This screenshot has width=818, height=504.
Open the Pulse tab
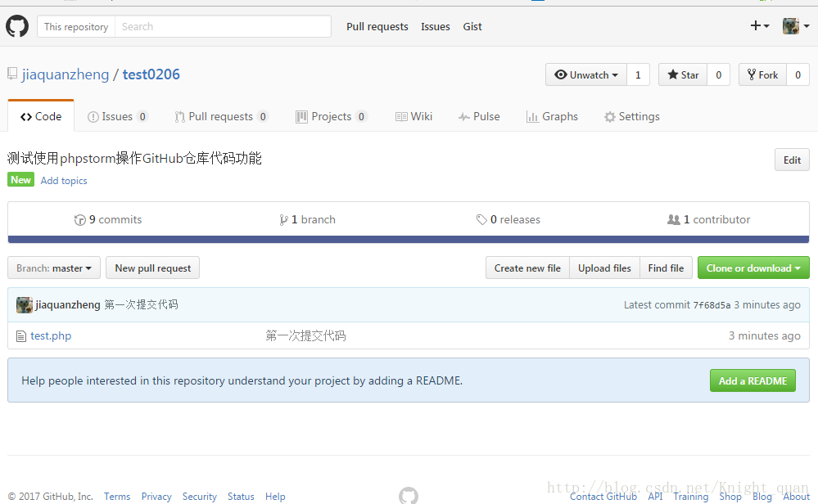[479, 116]
